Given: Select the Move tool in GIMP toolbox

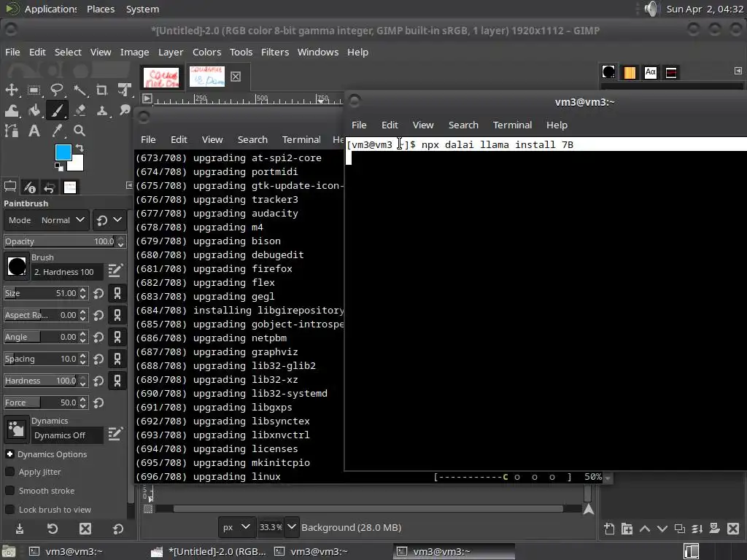Looking at the screenshot, I should pyautogui.click(x=12, y=90).
